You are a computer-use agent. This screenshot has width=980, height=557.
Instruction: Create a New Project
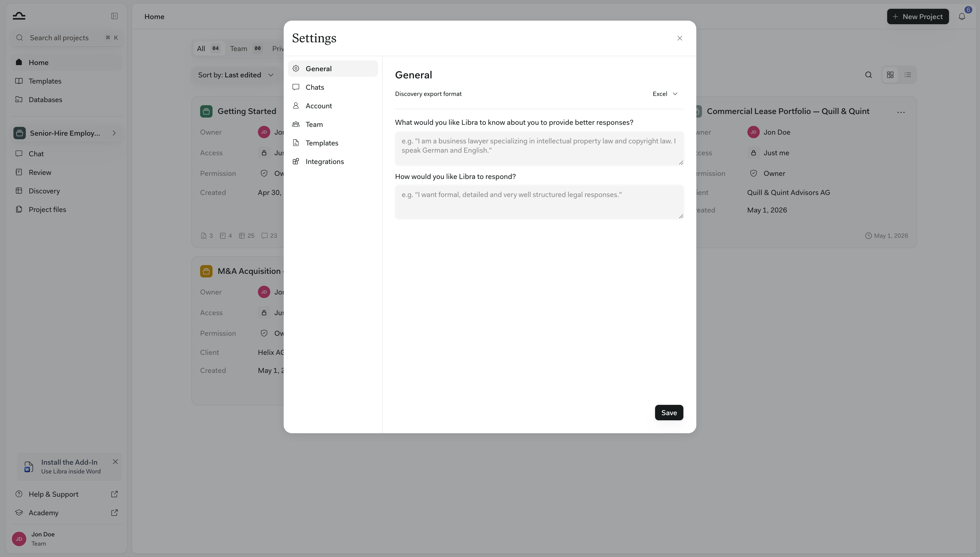pyautogui.click(x=918, y=17)
